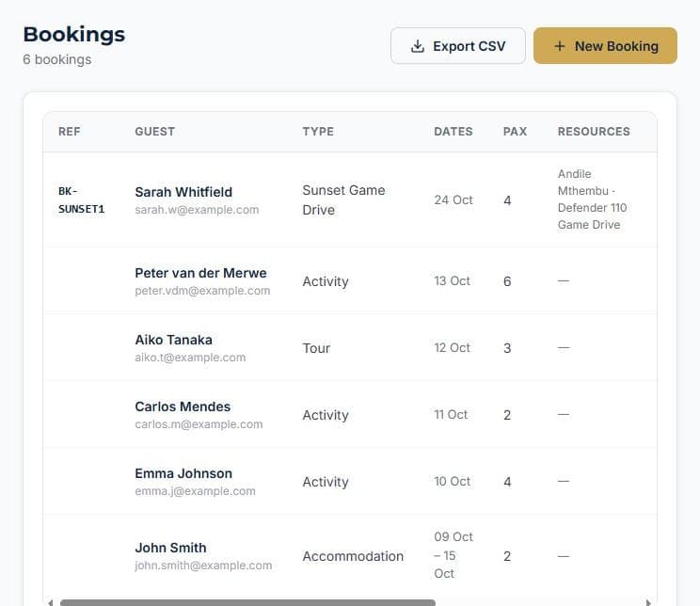The width and height of the screenshot is (700, 606).
Task: Click the scrollbar right arrow
Action: pos(648,603)
